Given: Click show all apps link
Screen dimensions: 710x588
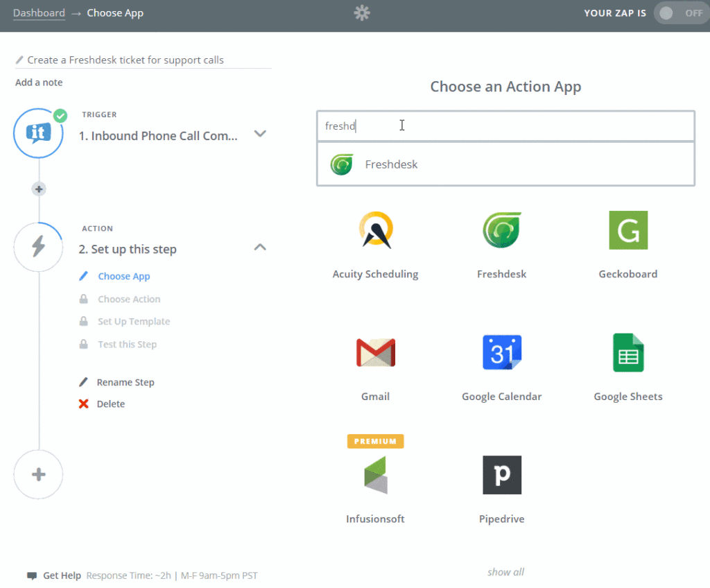Looking at the screenshot, I should point(505,572).
